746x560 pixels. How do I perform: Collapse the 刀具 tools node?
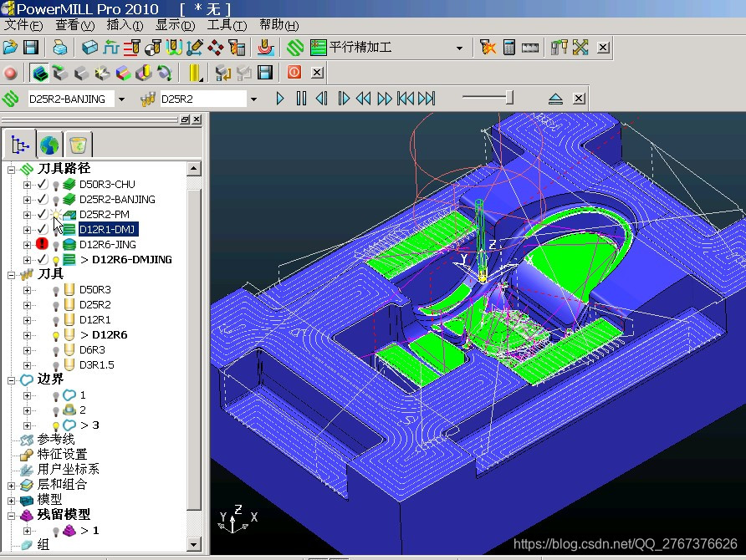[12, 275]
